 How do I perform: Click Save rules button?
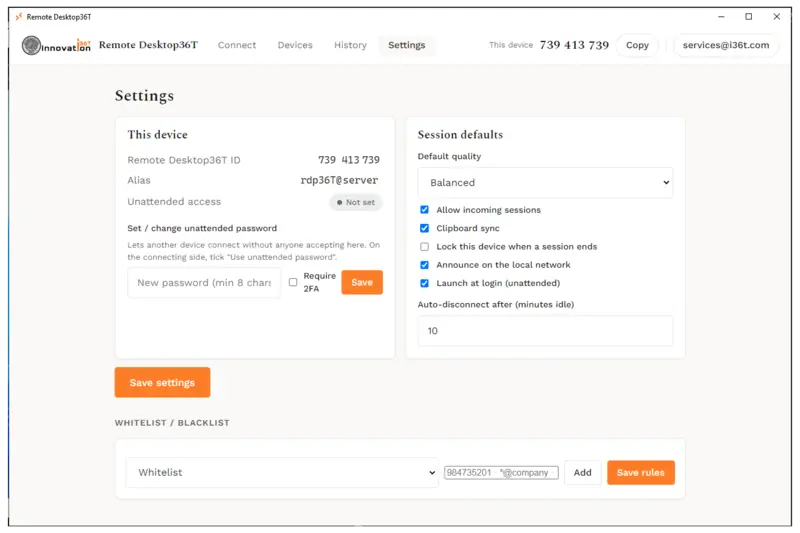pos(641,472)
